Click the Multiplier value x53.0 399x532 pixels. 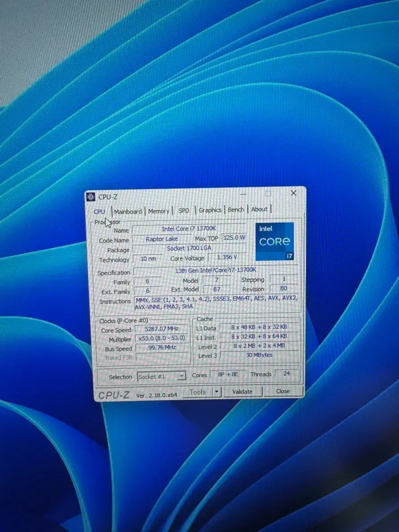(x=161, y=338)
